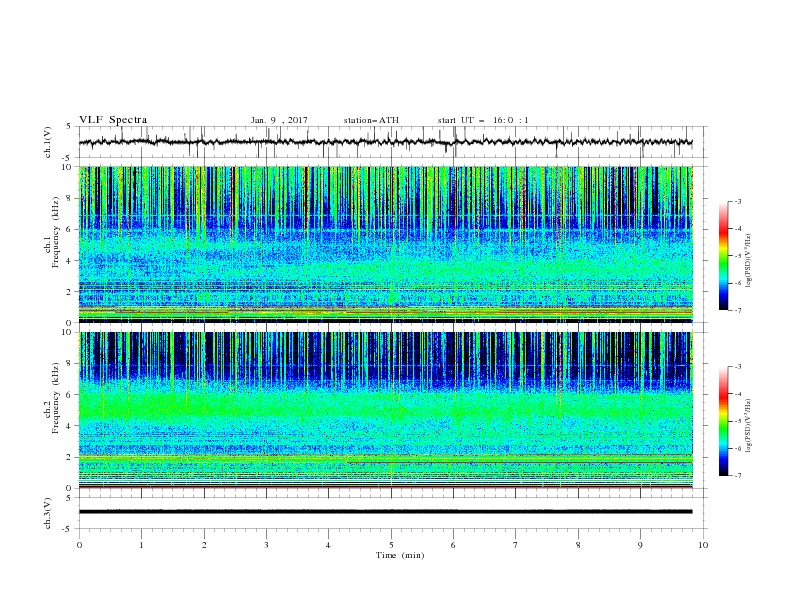Click the time axis tick label '6'

pos(453,545)
